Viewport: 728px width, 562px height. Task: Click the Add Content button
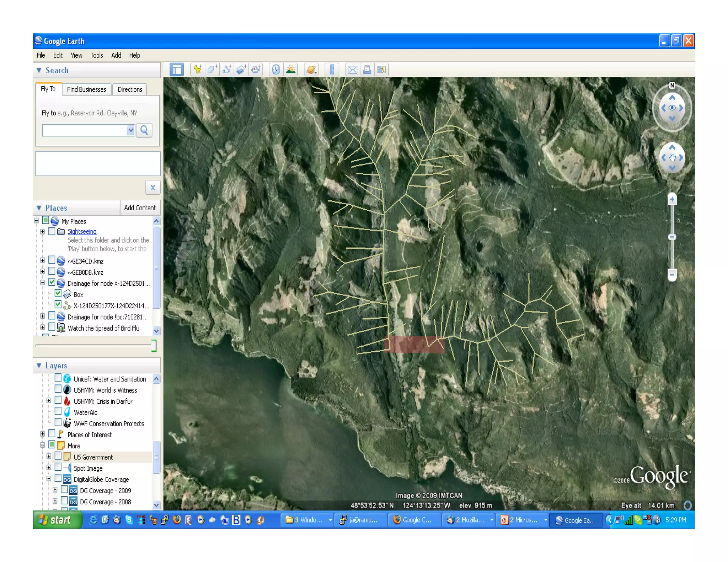pos(140,208)
